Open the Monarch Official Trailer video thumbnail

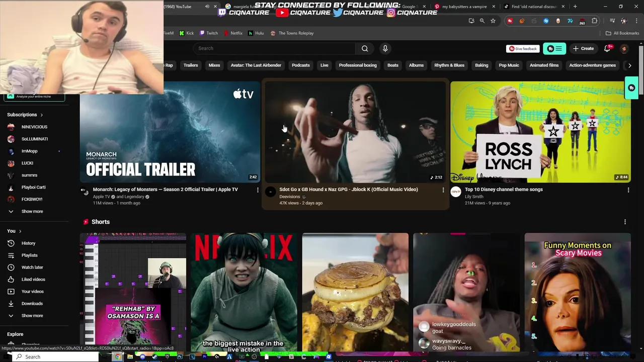tap(170, 132)
